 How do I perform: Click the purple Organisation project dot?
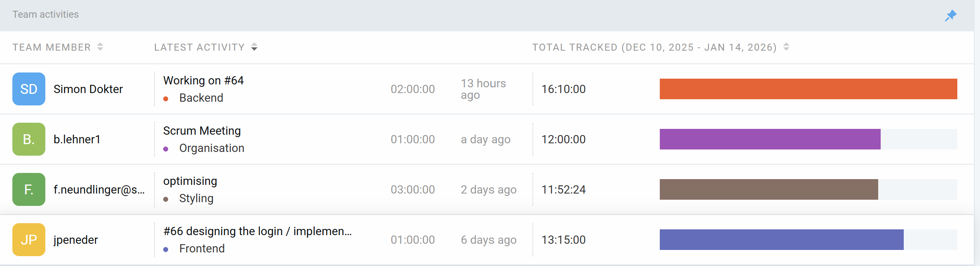click(166, 149)
